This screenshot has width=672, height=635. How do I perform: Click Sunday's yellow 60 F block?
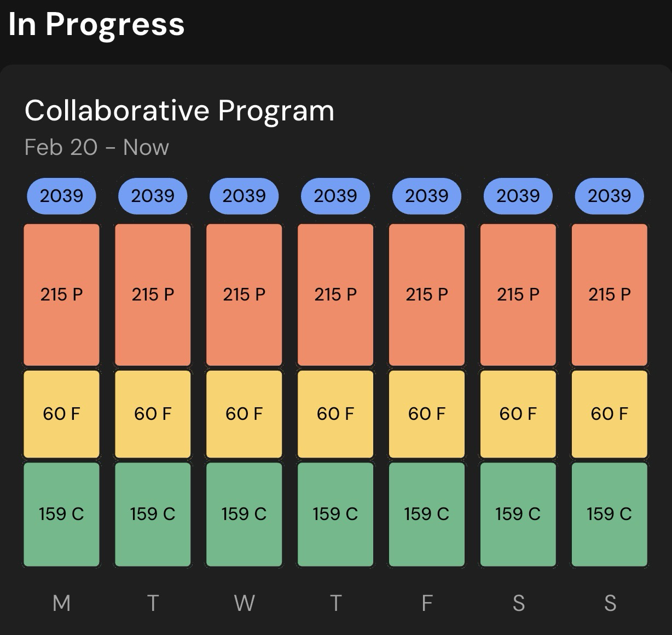(x=609, y=414)
